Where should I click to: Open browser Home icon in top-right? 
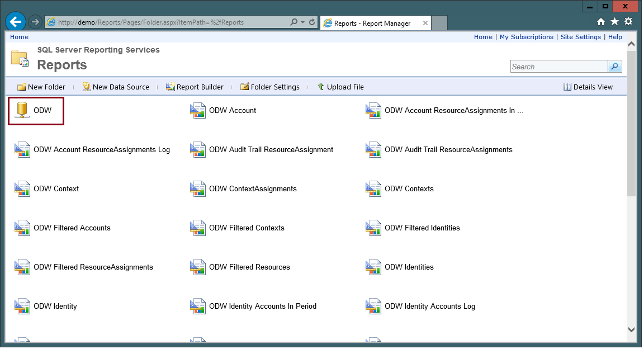pos(601,21)
